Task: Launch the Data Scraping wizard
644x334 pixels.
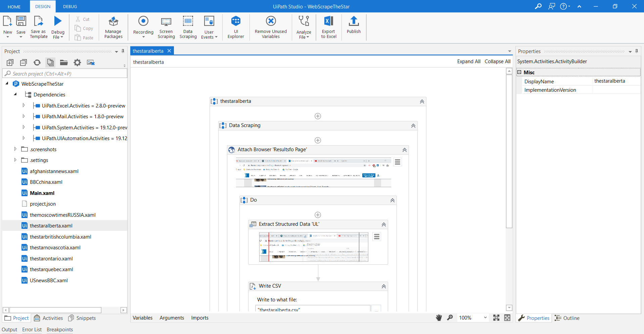Action: [x=188, y=28]
